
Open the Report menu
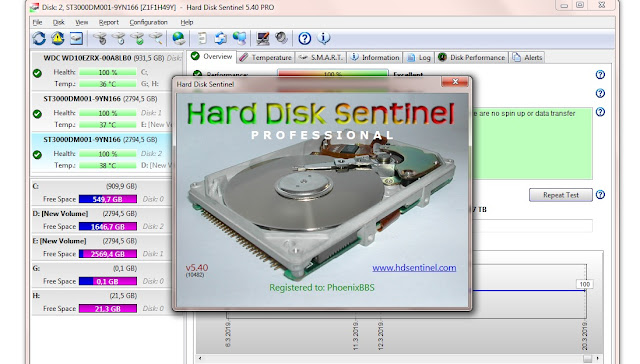pos(109,22)
